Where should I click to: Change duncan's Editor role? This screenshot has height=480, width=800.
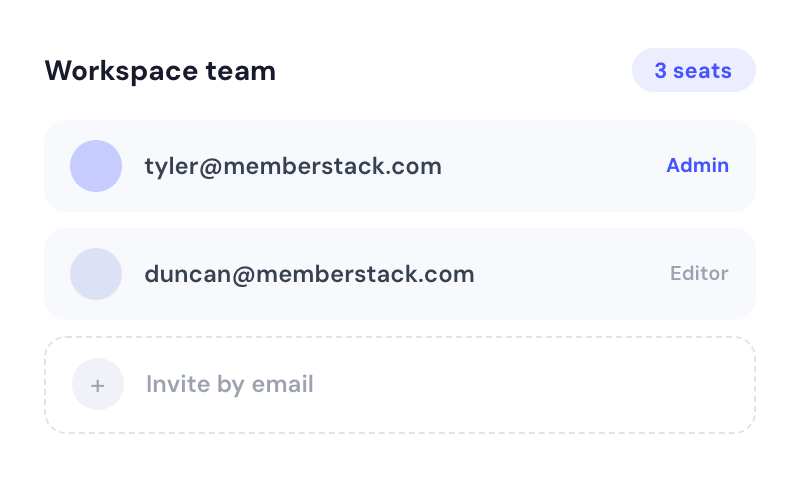pyautogui.click(x=699, y=273)
